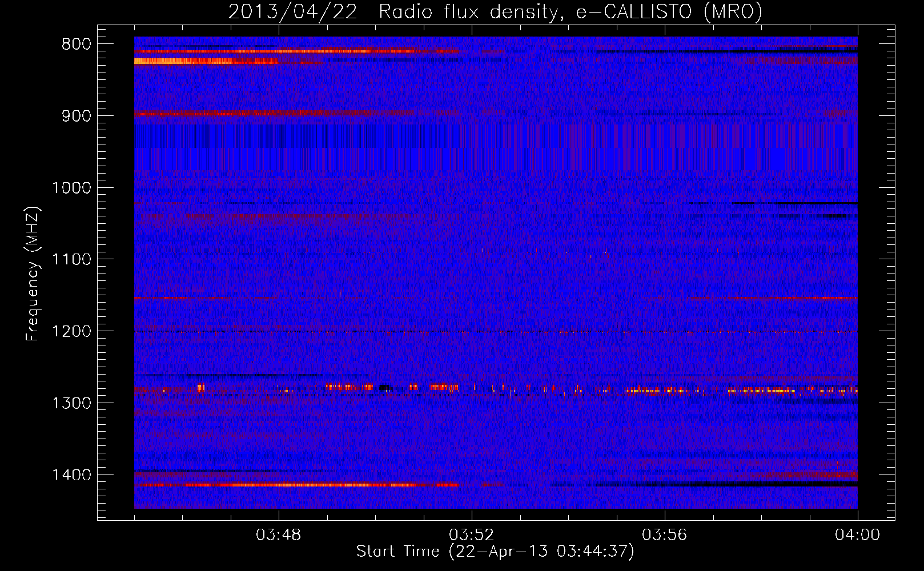This screenshot has width=924, height=571.
Task: Click the 'Start Time (22-Apr-13 03:44:37)' label
Action: (495, 552)
